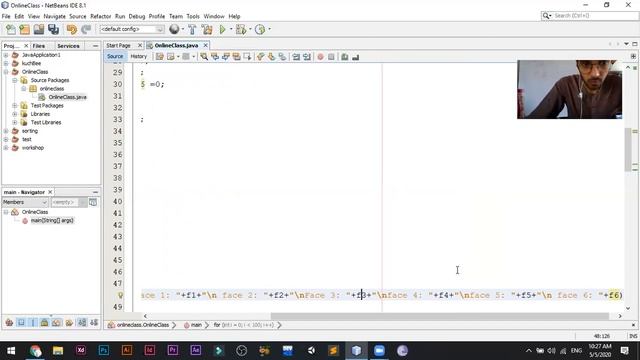Toggle the bookmark icon in editor toolbar
640x360 pixels.
point(282,57)
